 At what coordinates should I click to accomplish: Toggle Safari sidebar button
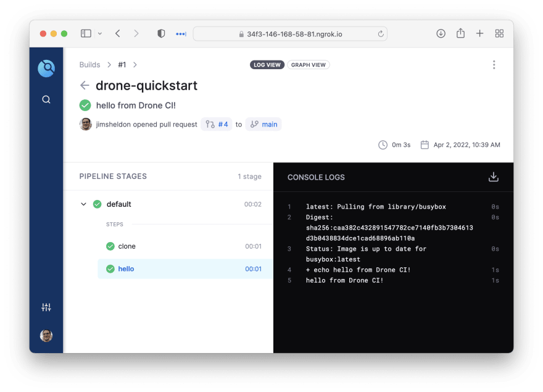[86, 33]
